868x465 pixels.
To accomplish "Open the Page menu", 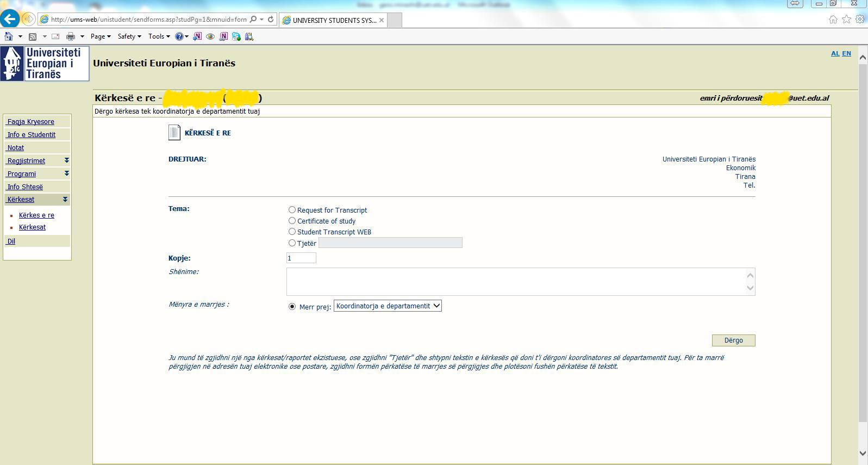I will tap(101, 36).
